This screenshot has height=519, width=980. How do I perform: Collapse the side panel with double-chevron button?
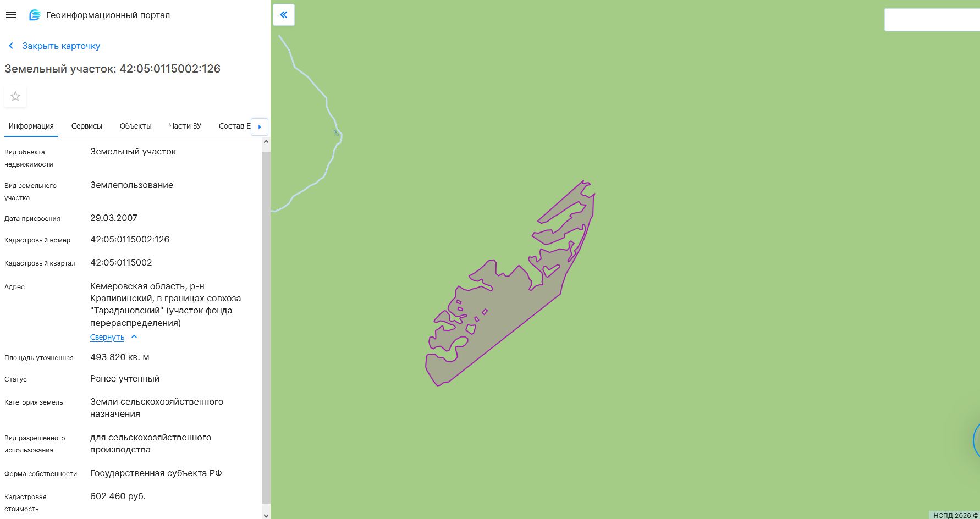(x=284, y=15)
